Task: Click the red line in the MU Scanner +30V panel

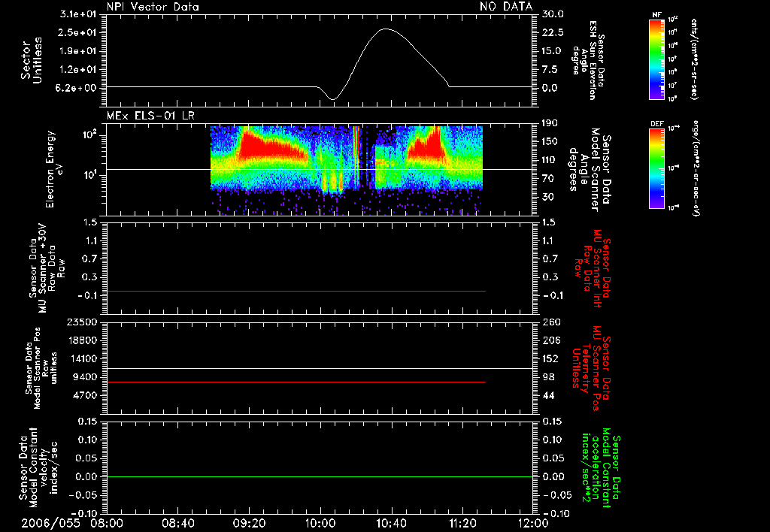Action: (x=296, y=292)
